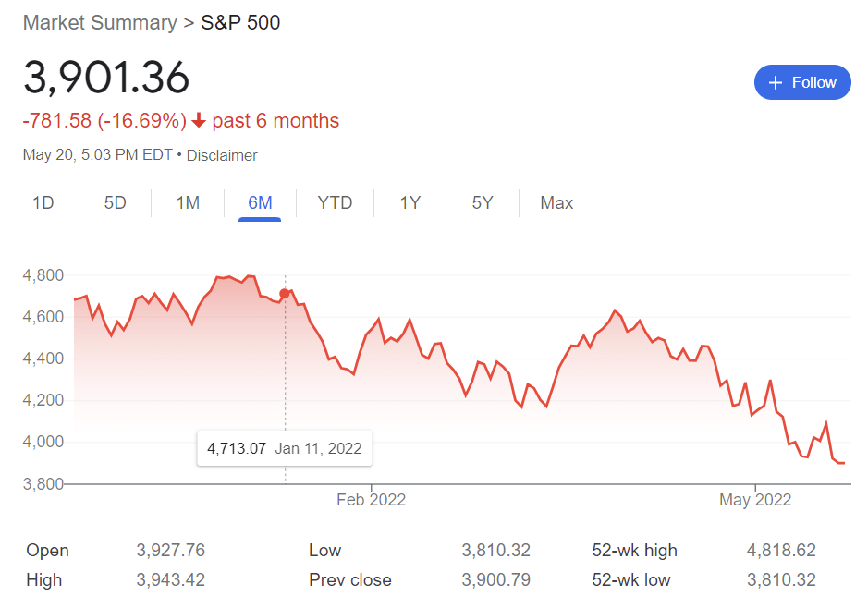The width and height of the screenshot is (868, 608).
Task: Click the 52-wk high value 4,818.62
Action: click(x=781, y=551)
